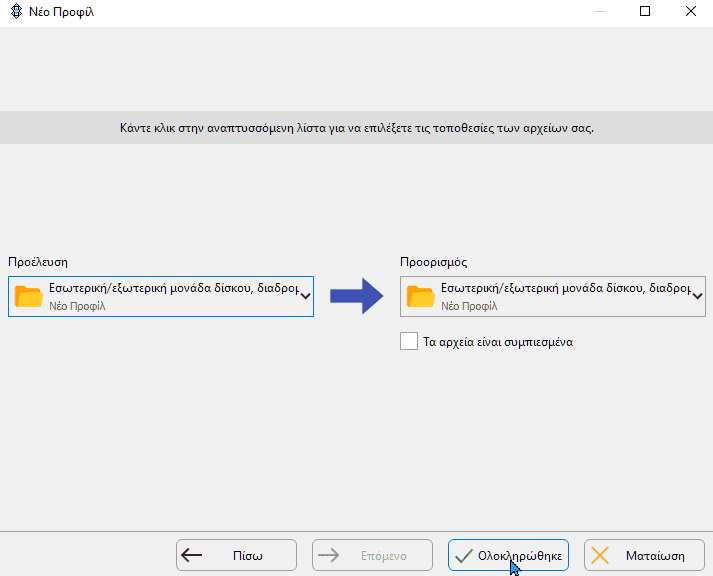This screenshot has height=576, width=713.
Task: Click the source folder icon under Προέλευση
Action: click(x=29, y=296)
